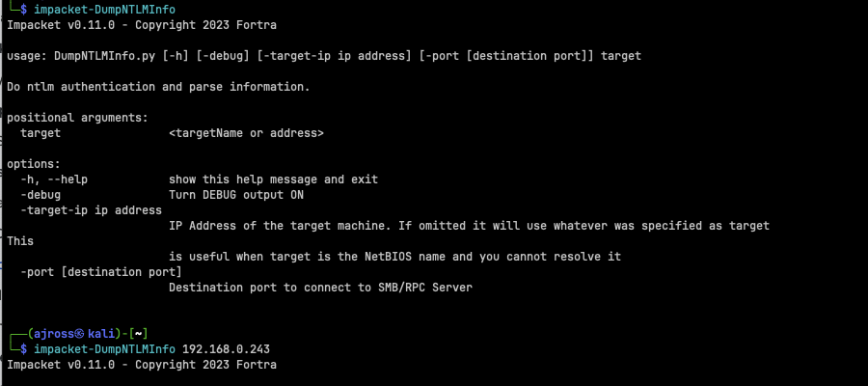
Task: Click the NetBIOS name description line
Action: point(395,257)
